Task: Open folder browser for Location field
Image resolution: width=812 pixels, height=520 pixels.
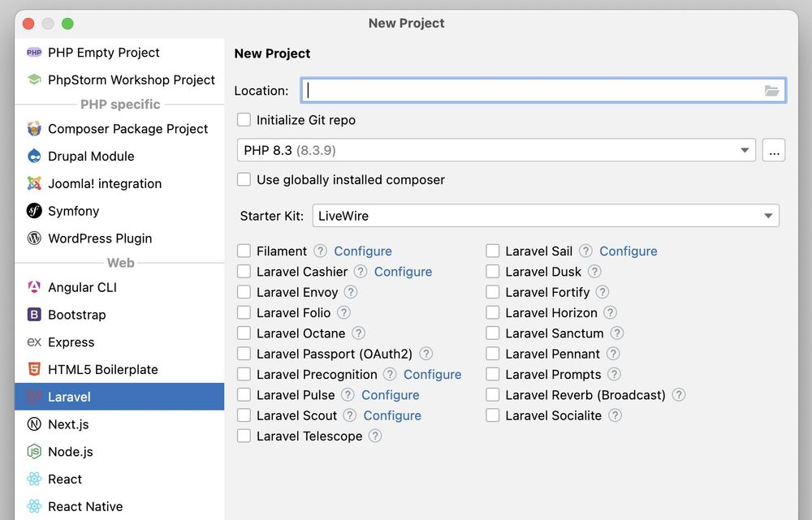Action: [x=771, y=91]
